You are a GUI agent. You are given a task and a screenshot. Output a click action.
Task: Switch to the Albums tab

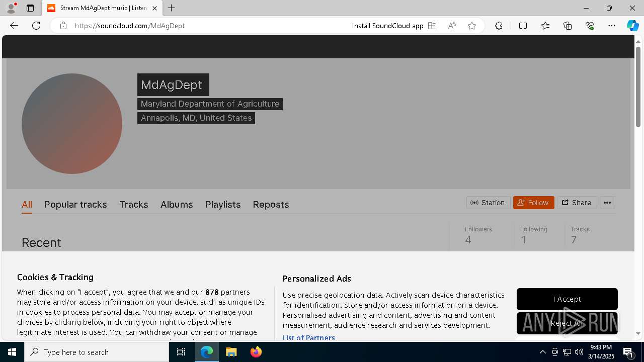pyautogui.click(x=177, y=205)
